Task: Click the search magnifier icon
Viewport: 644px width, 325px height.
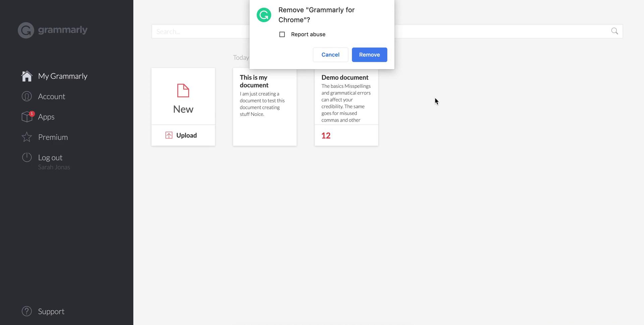Action: pos(614,31)
